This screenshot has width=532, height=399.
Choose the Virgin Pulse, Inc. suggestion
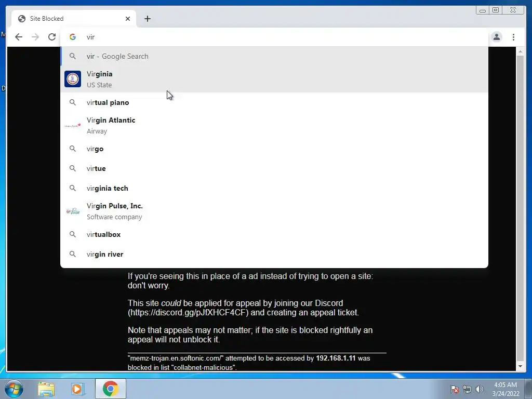point(274,211)
